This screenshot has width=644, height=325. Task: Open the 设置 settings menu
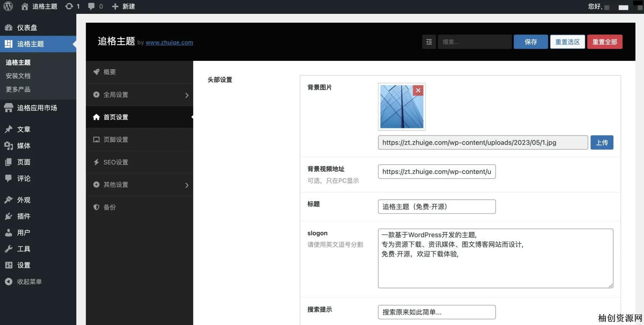point(23,265)
